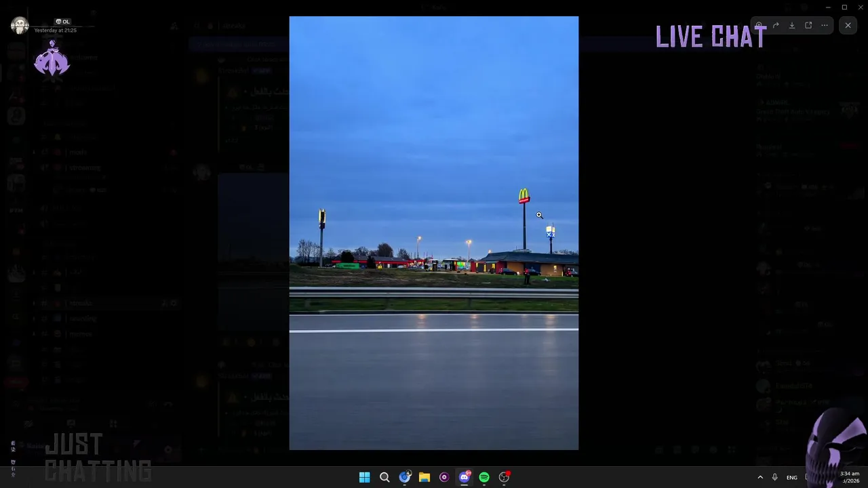This screenshot has width=868, height=488.
Task: Download the image with the save icon
Action: (x=792, y=26)
